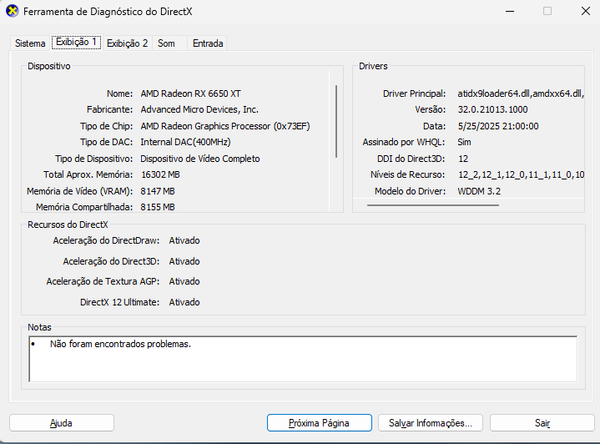Click Ativado next to DirectX 12 Ultimate
Screen dimensions: 600x444
184,302
